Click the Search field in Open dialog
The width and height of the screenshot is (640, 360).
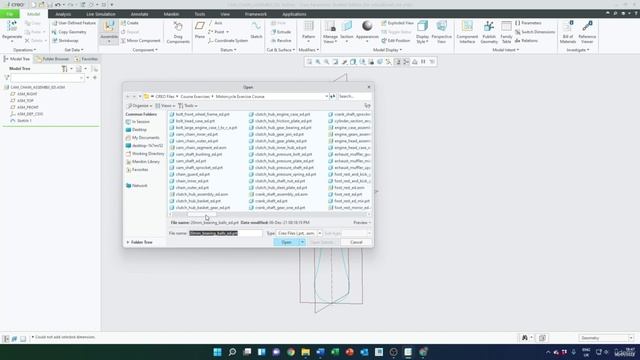coord(354,96)
